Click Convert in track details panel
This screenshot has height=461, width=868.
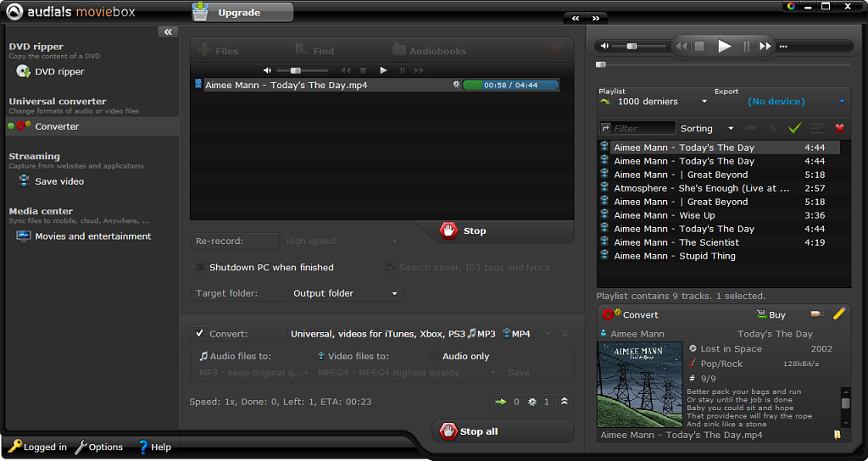pyautogui.click(x=630, y=314)
